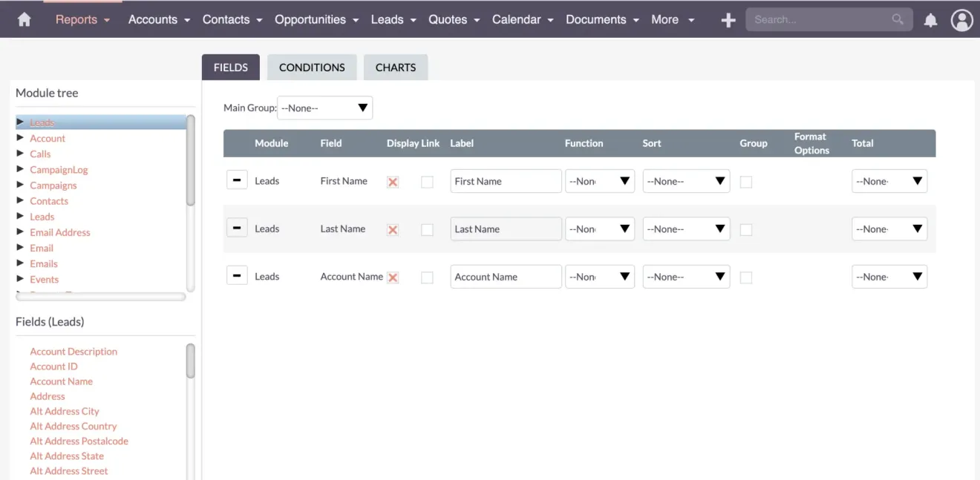Viewport: 980px width, 480px height.
Task: Enable Display Link for Account Name
Action: click(x=427, y=277)
